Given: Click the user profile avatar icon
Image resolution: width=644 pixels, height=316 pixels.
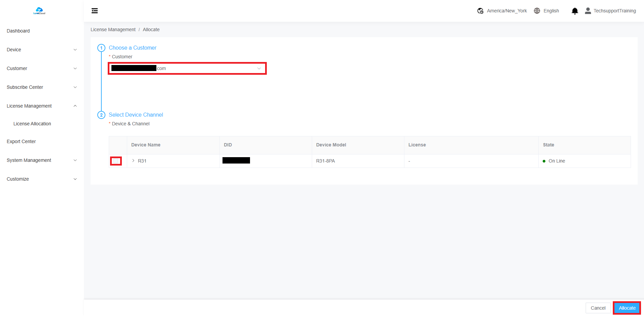Looking at the screenshot, I should [588, 11].
